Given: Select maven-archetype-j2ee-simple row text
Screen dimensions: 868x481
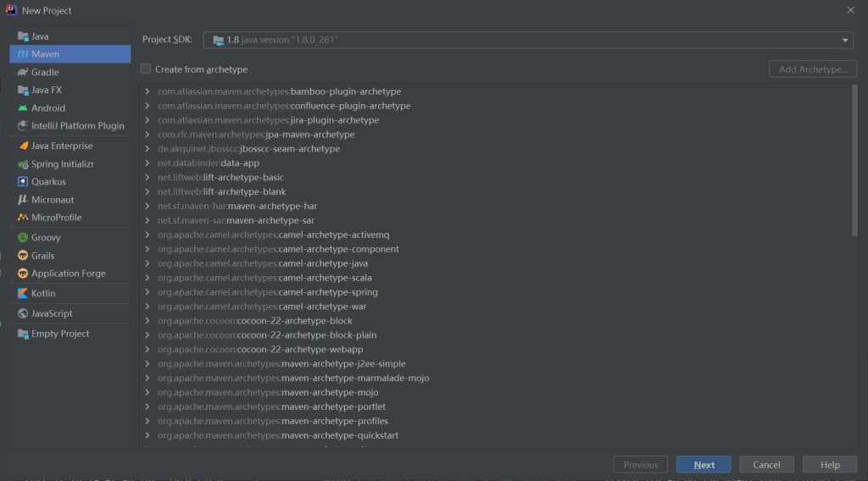Looking at the screenshot, I should (x=281, y=364).
